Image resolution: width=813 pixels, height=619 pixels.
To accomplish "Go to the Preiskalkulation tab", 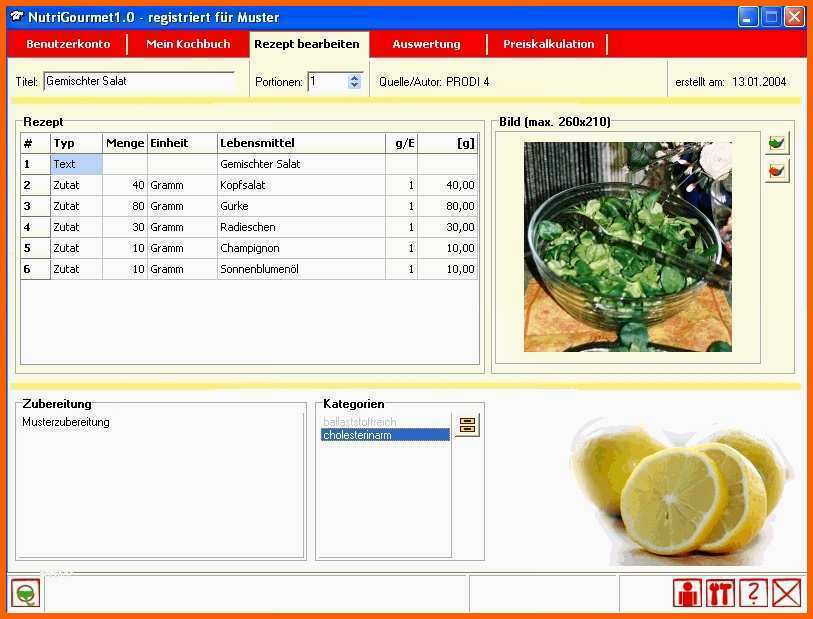I will 549,44.
